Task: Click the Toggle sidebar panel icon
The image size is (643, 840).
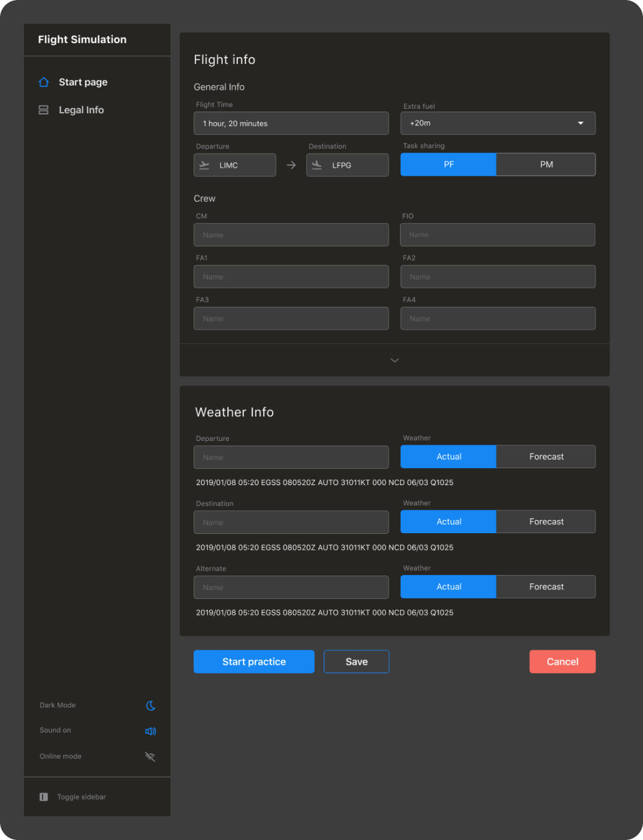Action: point(44,797)
